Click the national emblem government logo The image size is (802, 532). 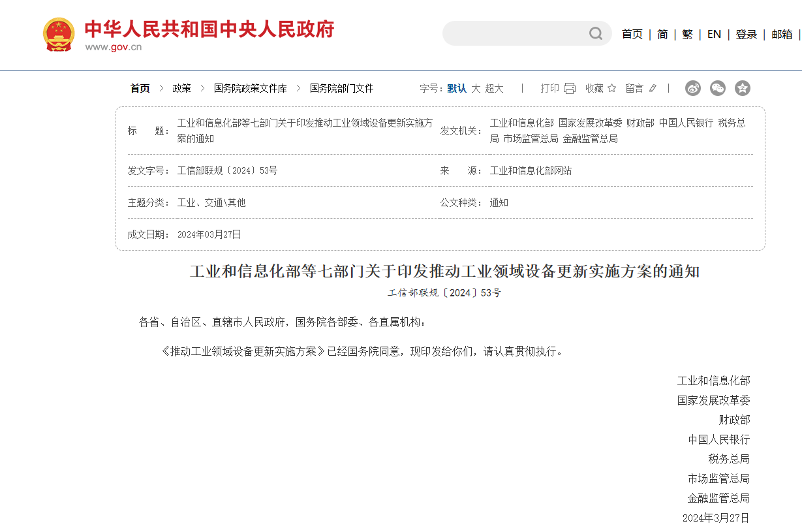point(58,33)
